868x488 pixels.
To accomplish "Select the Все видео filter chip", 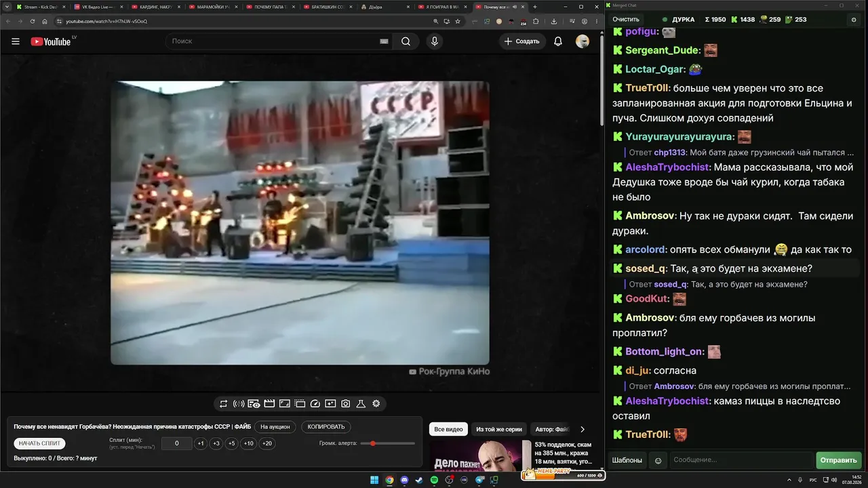I will 448,429.
